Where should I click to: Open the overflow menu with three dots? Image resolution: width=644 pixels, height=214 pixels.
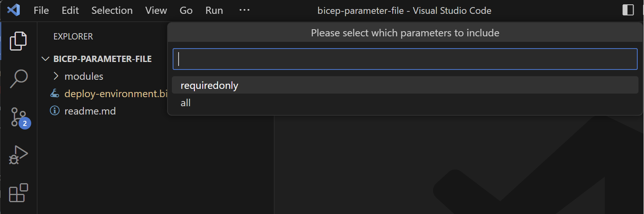click(245, 10)
